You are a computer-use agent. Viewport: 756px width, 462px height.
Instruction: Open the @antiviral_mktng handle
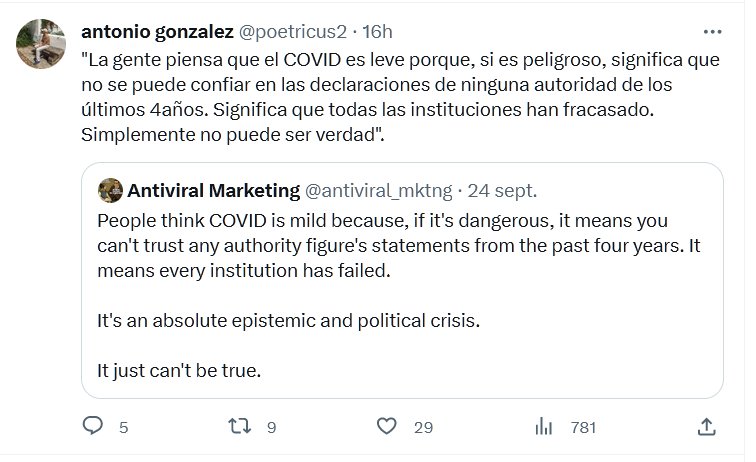(x=379, y=190)
